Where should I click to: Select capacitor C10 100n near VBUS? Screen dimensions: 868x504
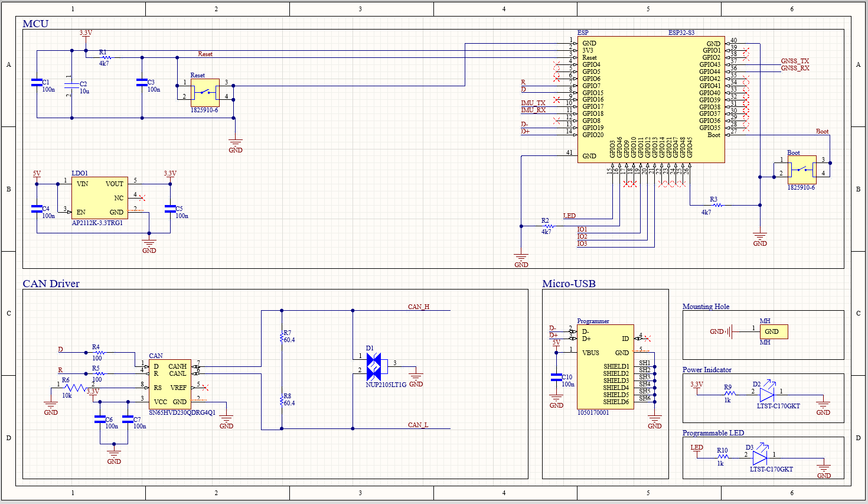pyautogui.click(x=556, y=377)
